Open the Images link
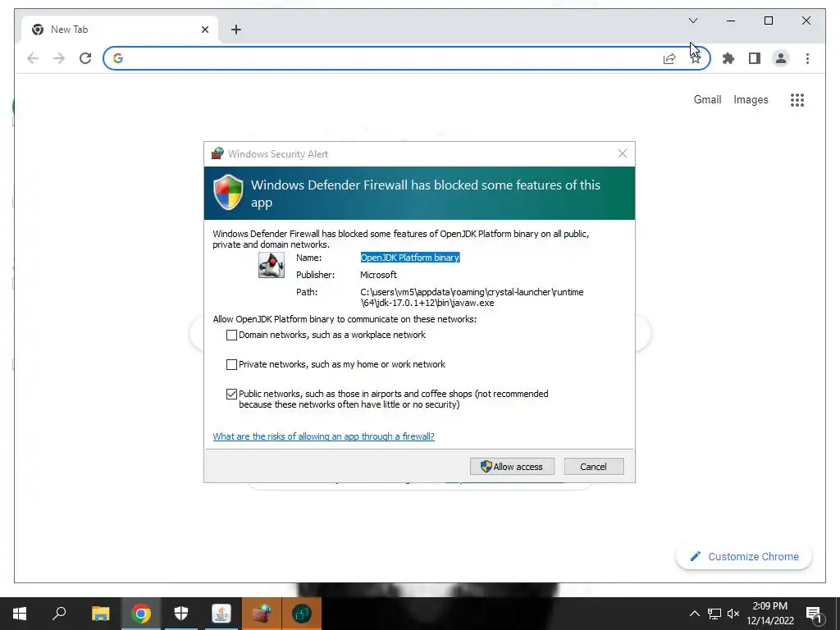 [751, 99]
